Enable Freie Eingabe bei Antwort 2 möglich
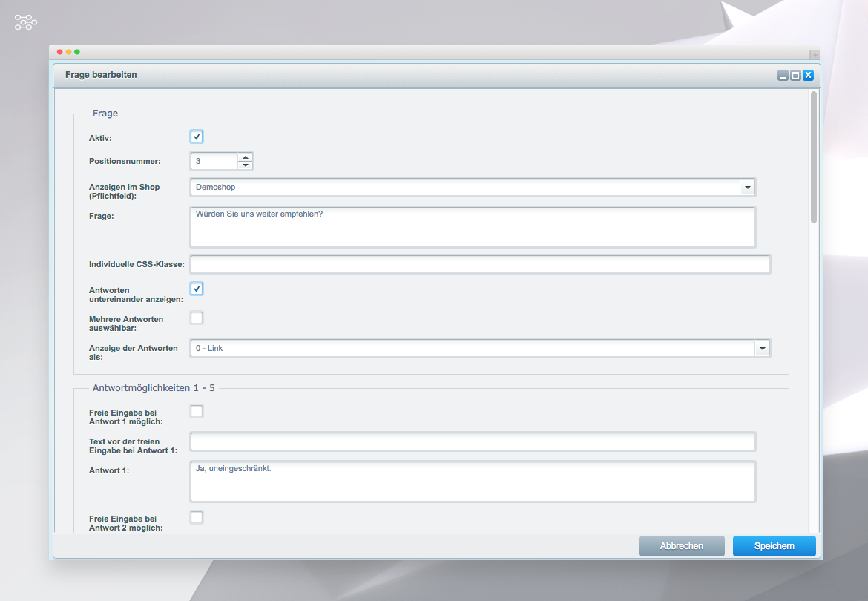This screenshot has height=601, width=868. click(x=197, y=517)
